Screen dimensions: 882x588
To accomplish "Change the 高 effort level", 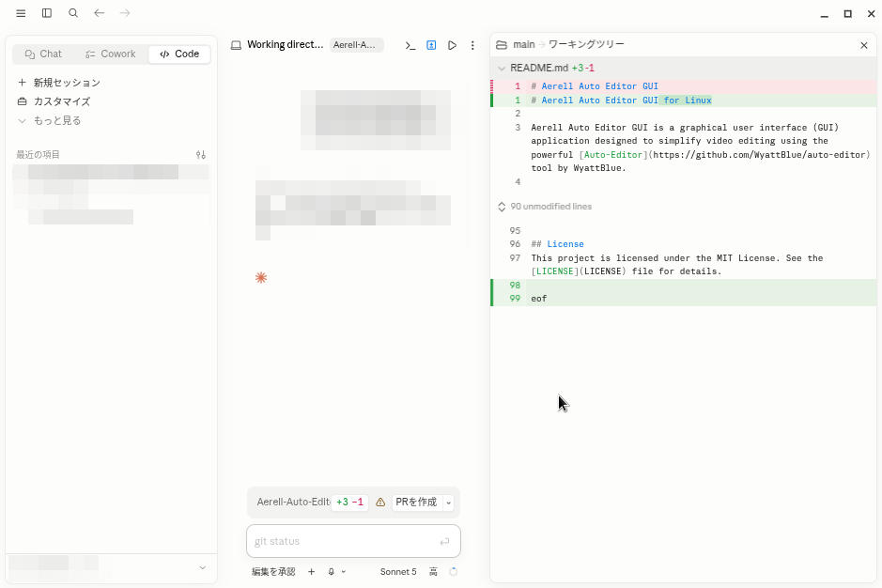I will (433, 572).
